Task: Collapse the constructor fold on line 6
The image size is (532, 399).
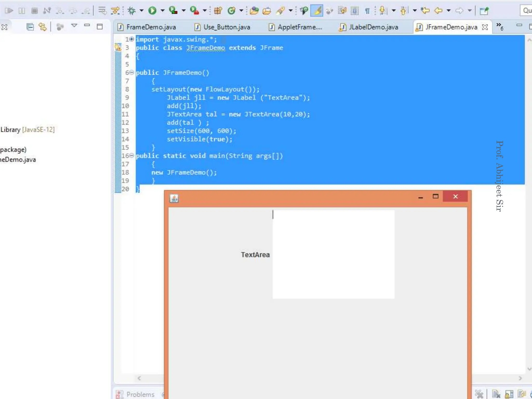Action: point(132,72)
